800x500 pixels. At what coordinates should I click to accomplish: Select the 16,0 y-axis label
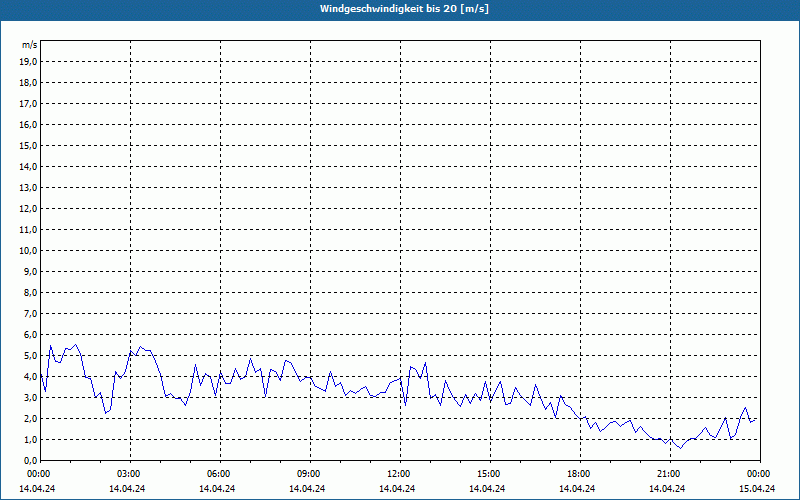[x=28, y=124]
